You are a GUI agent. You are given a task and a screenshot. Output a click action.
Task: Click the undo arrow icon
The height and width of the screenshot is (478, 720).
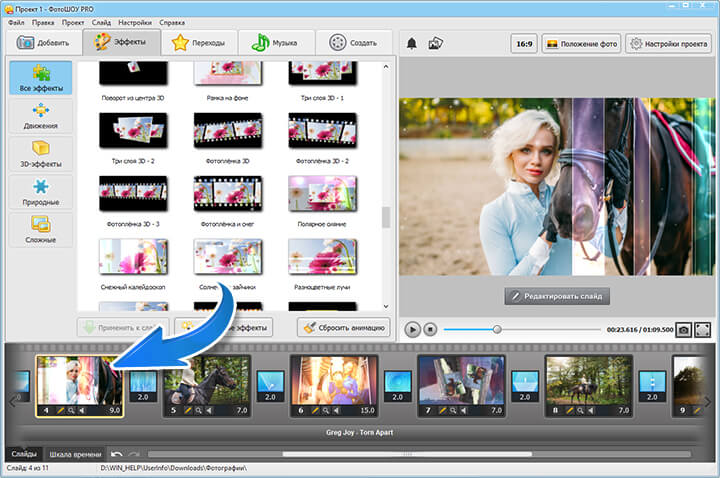(x=117, y=454)
